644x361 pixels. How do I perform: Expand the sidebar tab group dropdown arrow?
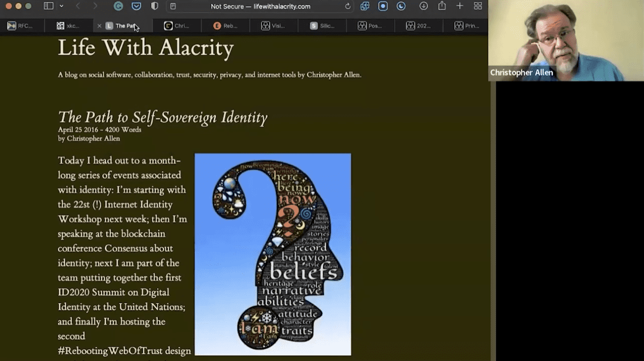61,6
